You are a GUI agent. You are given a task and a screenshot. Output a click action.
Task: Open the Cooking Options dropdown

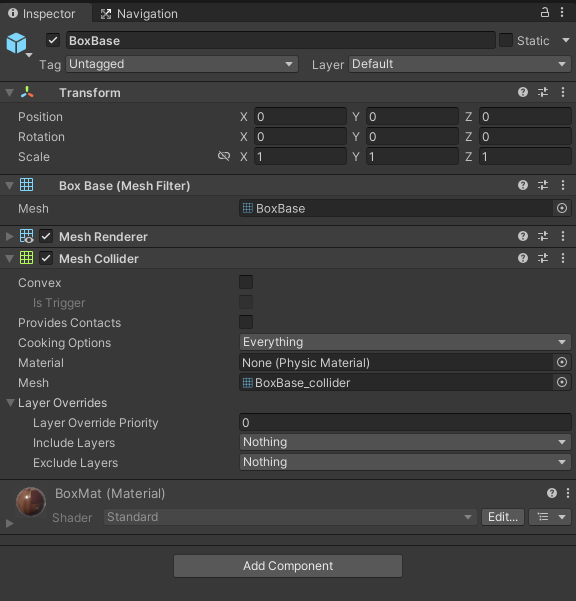point(405,342)
